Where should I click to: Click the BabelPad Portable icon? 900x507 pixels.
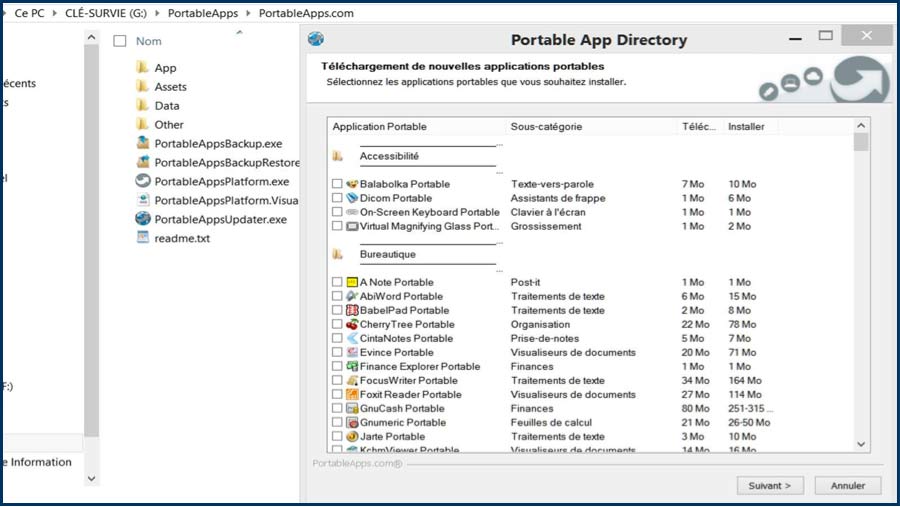352,310
